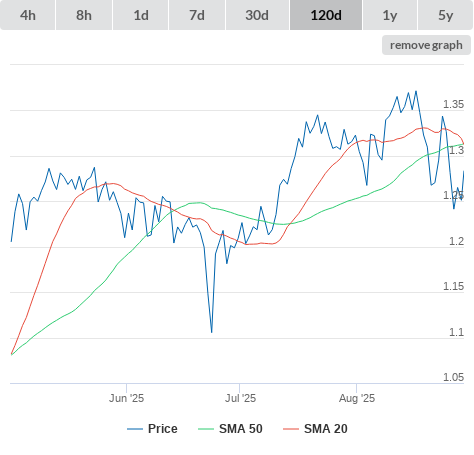474x455 pixels.
Task: Click the green SMA 50 legend marker
Action: pos(206,429)
